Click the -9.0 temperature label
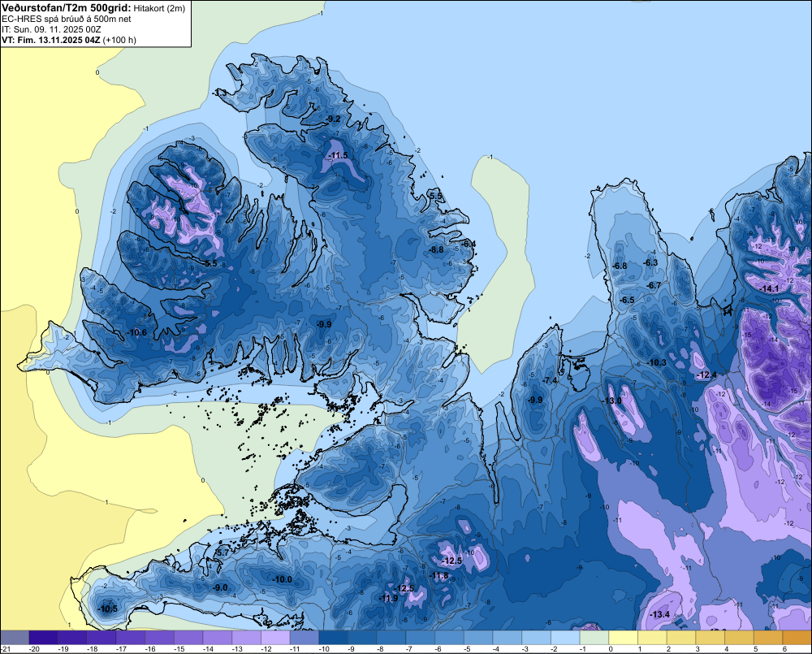The height and width of the screenshot is (654, 812). coord(221,587)
